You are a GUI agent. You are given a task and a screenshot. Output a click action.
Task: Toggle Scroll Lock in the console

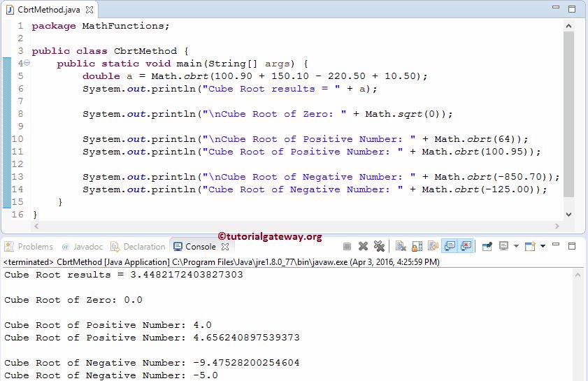(417, 246)
